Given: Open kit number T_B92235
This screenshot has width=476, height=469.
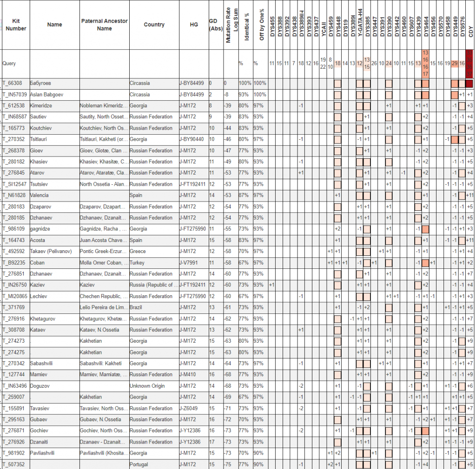Looking at the screenshot, I should tap(13, 263).
